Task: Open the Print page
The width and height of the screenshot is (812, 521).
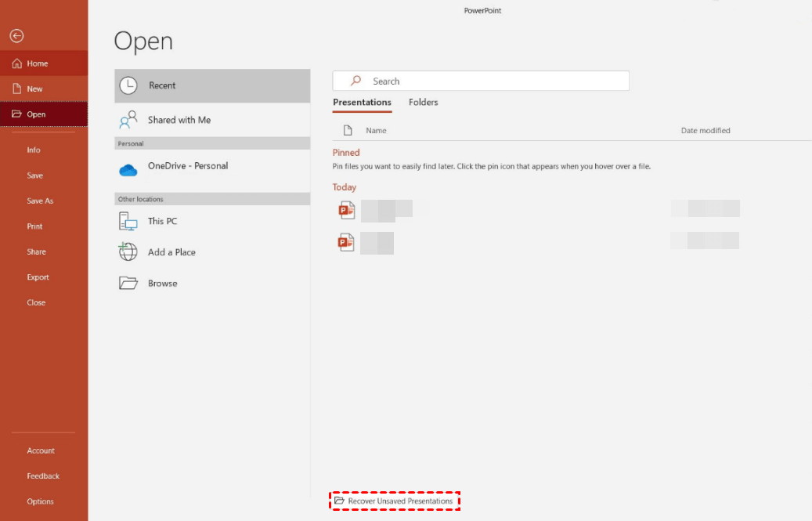Action: tap(34, 226)
